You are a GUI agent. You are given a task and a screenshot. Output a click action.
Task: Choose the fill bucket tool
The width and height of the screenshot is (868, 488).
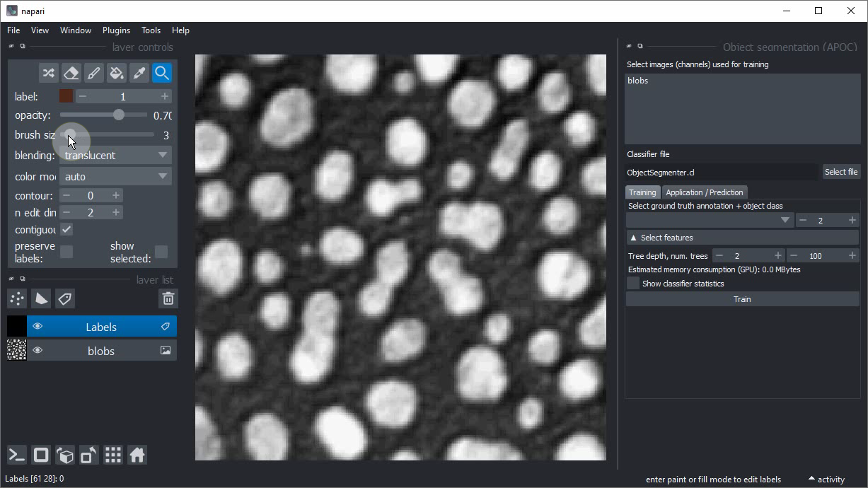point(117,73)
